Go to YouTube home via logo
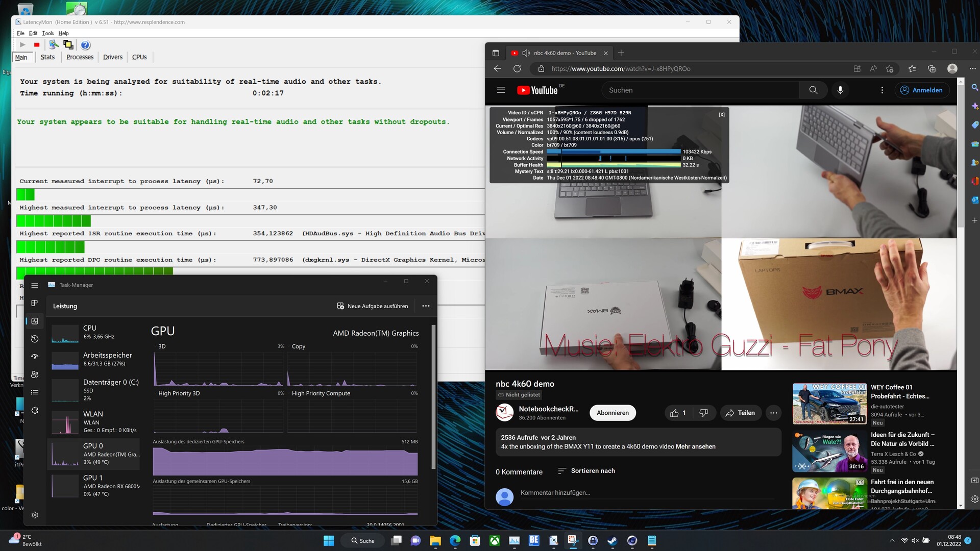Viewport: 980px width, 551px height. point(537,90)
